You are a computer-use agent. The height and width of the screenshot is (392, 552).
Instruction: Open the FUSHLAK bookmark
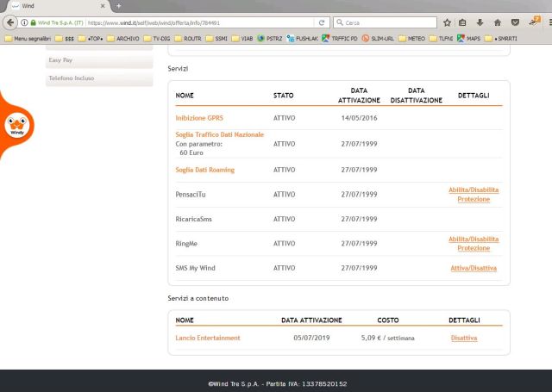[x=303, y=38]
